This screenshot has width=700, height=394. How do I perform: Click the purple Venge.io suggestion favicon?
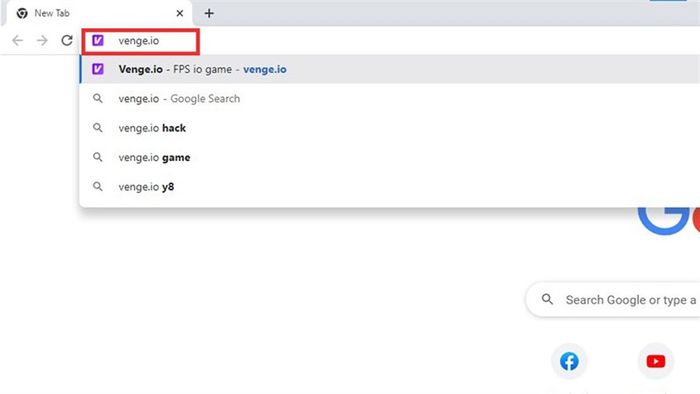98,69
